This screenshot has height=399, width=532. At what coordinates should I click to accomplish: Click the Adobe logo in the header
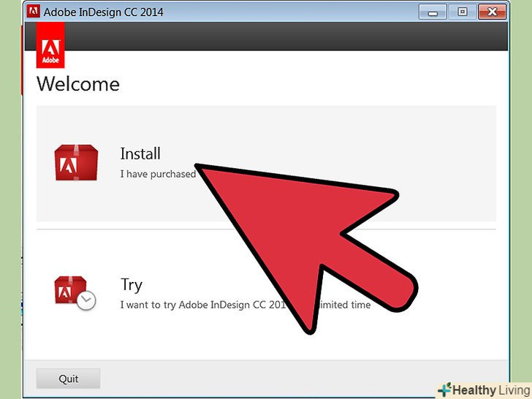coord(50,45)
